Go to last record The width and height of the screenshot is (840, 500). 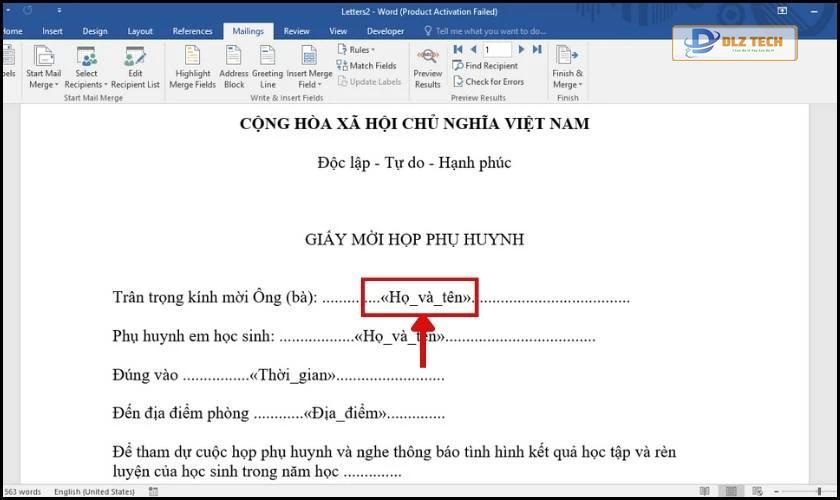pyautogui.click(x=537, y=49)
